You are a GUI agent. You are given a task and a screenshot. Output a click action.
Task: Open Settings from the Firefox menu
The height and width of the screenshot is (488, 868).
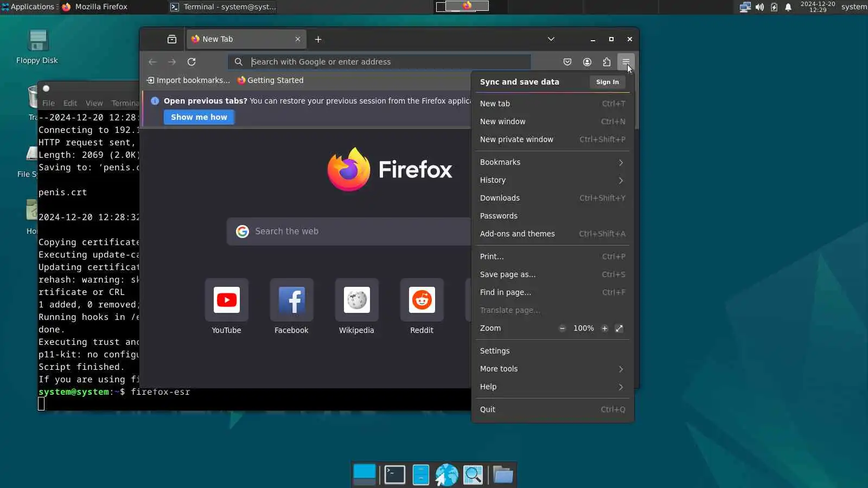point(553,351)
